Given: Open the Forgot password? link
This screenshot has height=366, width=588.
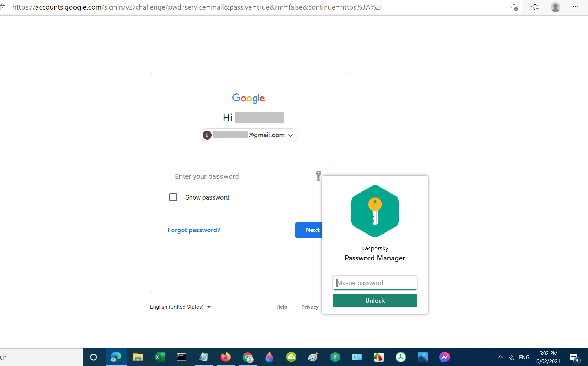Looking at the screenshot, I should click(194, 230).
